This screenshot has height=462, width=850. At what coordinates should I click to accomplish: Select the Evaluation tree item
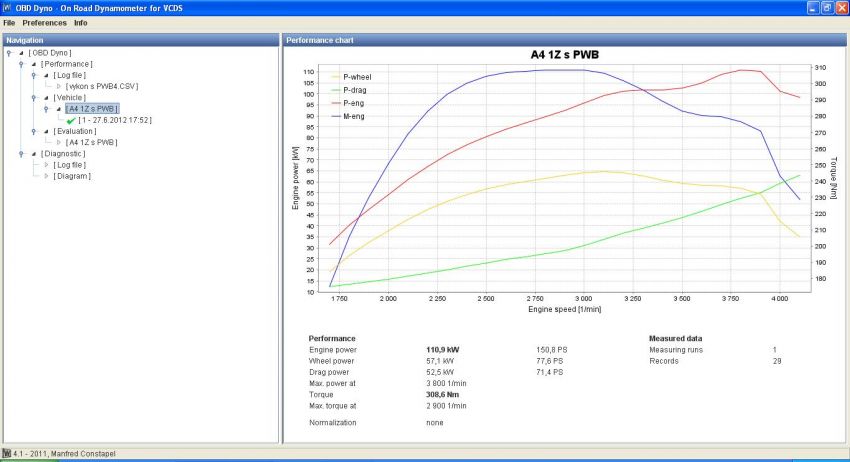coord(75,131)
